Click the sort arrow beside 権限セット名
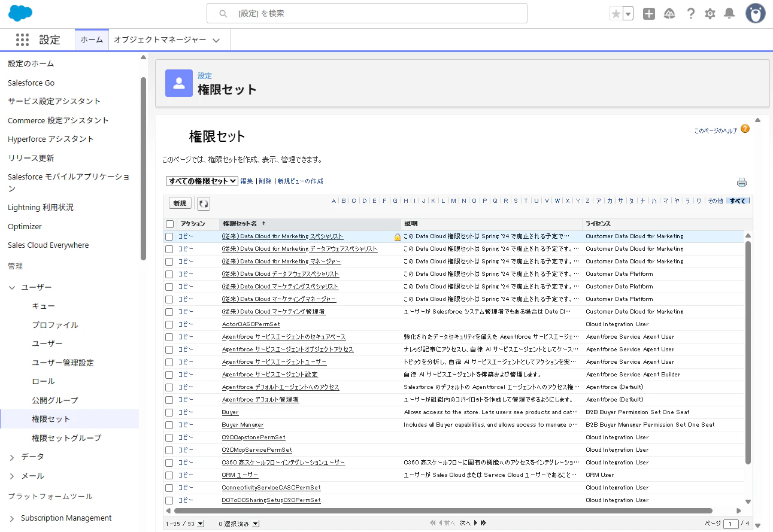 (263, 224)
